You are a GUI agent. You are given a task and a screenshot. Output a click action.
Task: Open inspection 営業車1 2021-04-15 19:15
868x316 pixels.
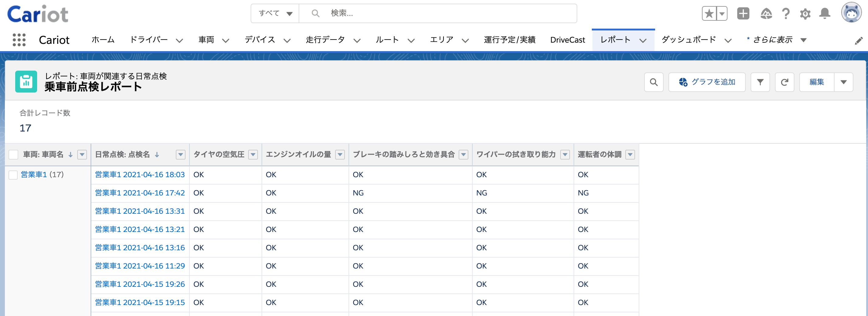(140, 302)
